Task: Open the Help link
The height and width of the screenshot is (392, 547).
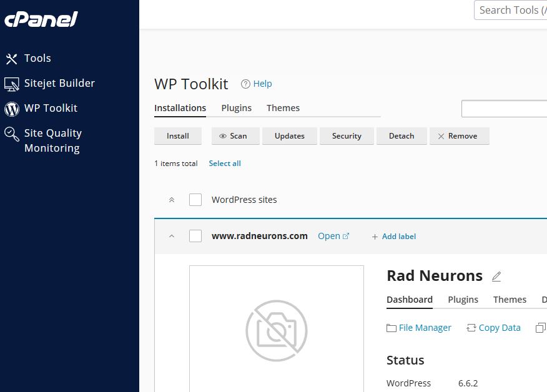Action: click(x=262, y=84)
